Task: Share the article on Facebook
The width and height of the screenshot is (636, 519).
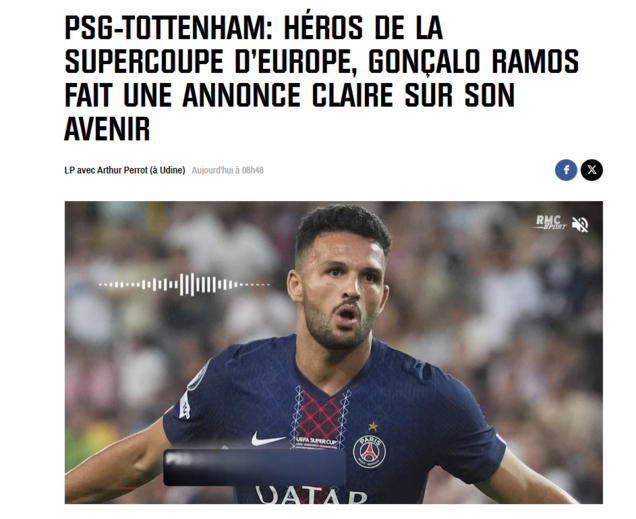Action: [x=566, y=170]
